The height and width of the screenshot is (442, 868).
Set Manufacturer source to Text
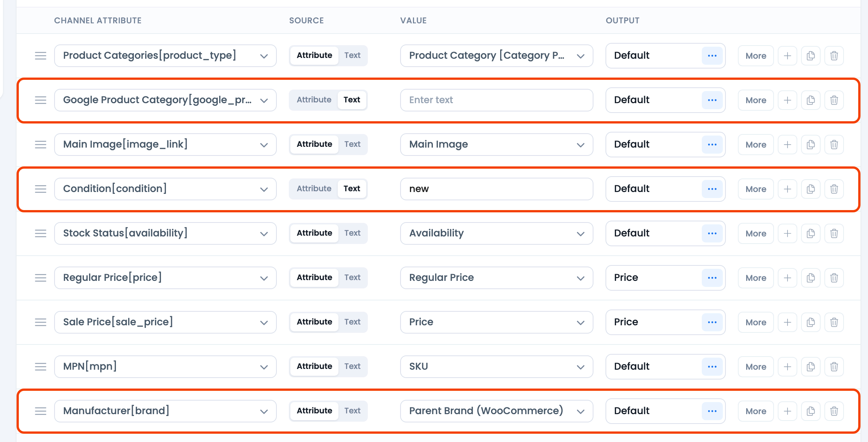(x=352, y=411)
